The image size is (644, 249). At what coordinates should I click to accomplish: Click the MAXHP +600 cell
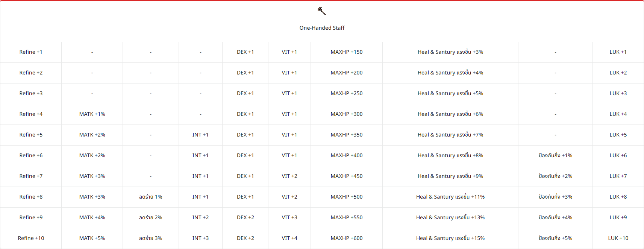click(x=347, y=238)
